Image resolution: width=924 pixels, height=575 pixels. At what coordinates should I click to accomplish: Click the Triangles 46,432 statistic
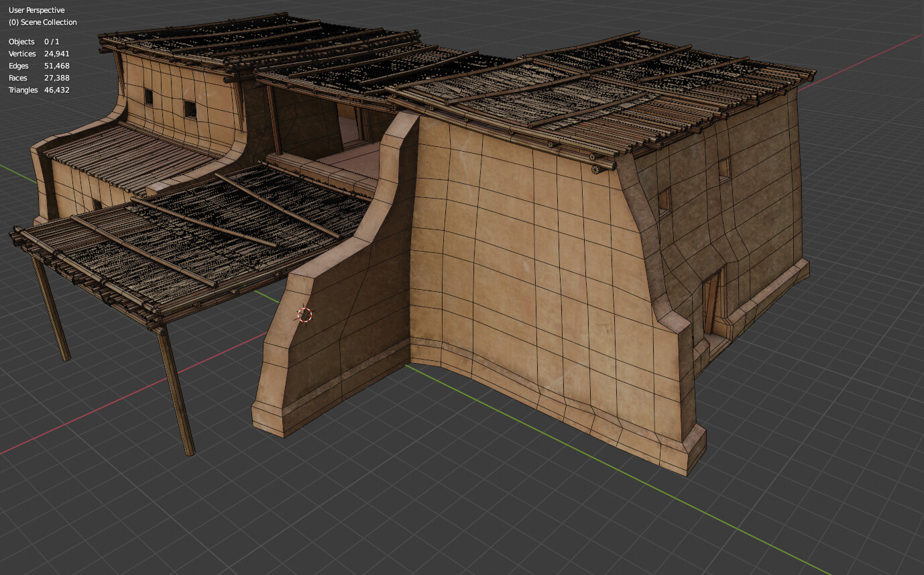coord(36,89)
